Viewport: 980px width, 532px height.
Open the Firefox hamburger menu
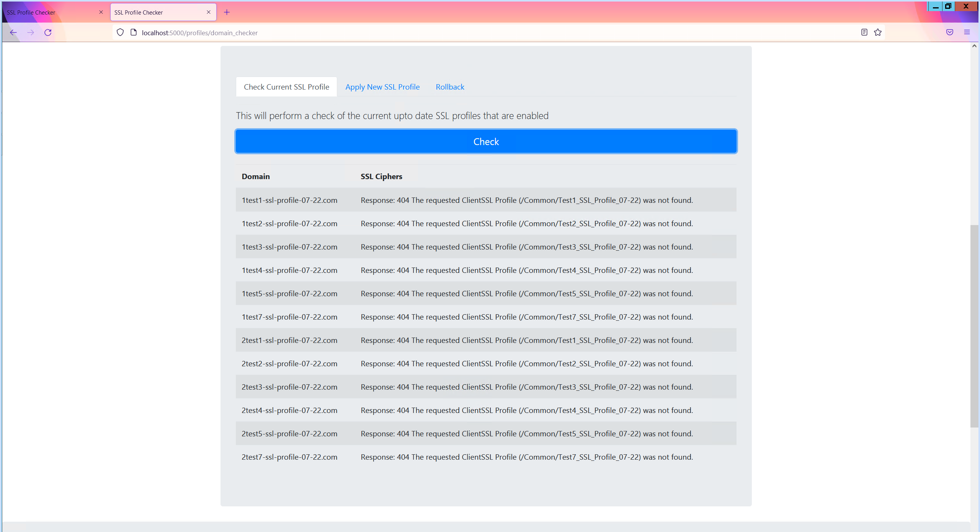coord(967,33)
